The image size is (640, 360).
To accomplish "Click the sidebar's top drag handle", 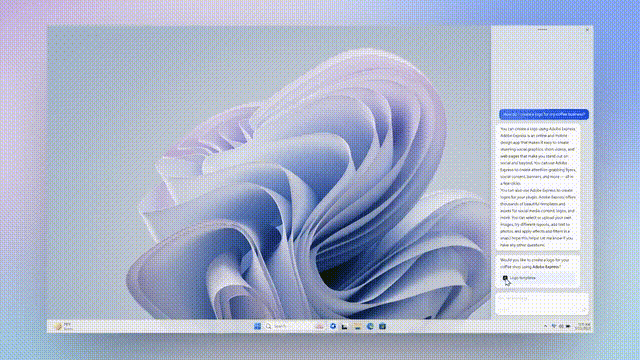I will point(542,29).
